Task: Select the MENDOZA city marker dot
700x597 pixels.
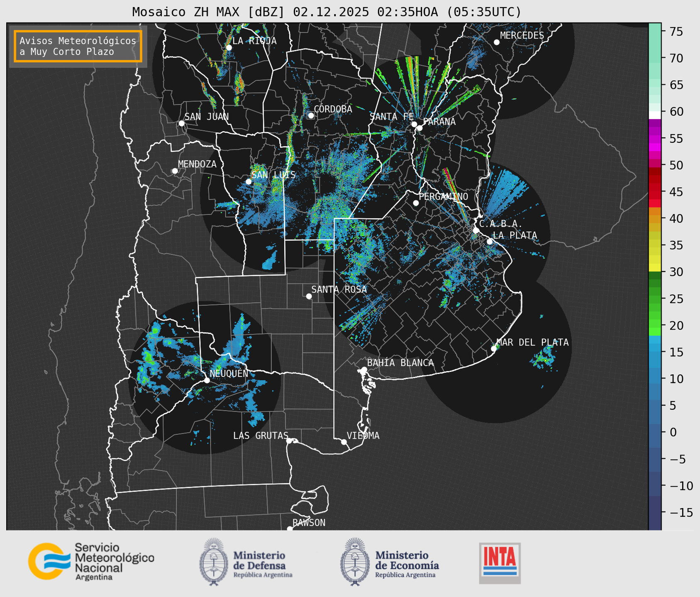Action: [x=175, y=171]
